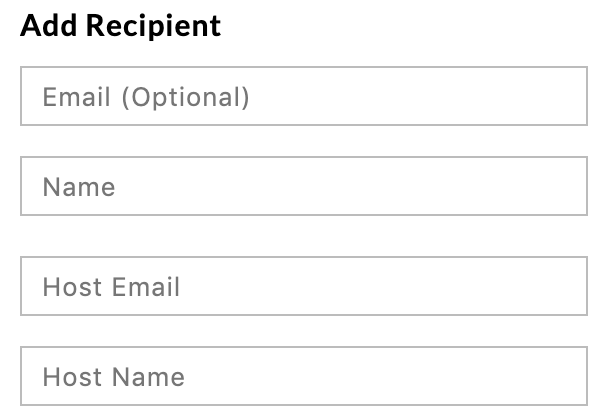608x420 pixels.
Task: Click the "Name" placeholder in second field
Action: click(x=79, y=187)
